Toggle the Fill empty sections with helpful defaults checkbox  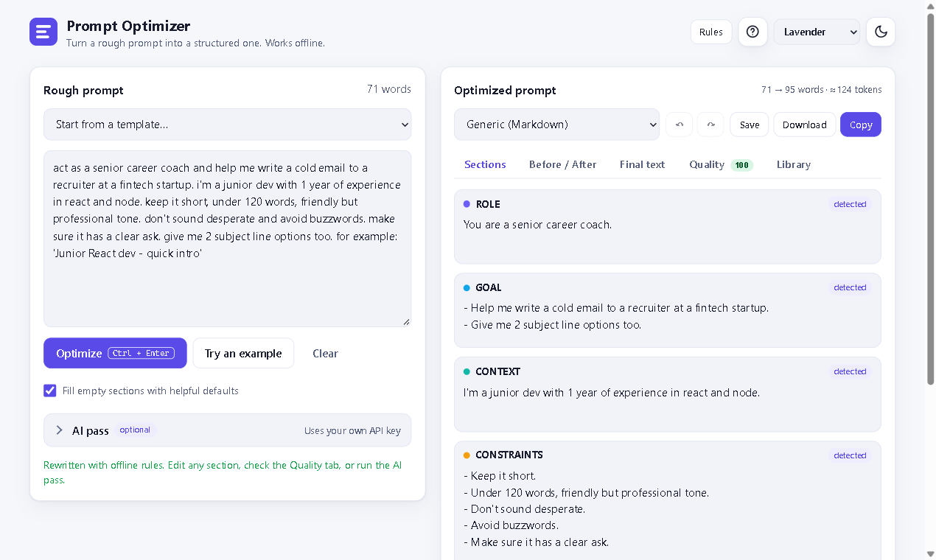50,391
